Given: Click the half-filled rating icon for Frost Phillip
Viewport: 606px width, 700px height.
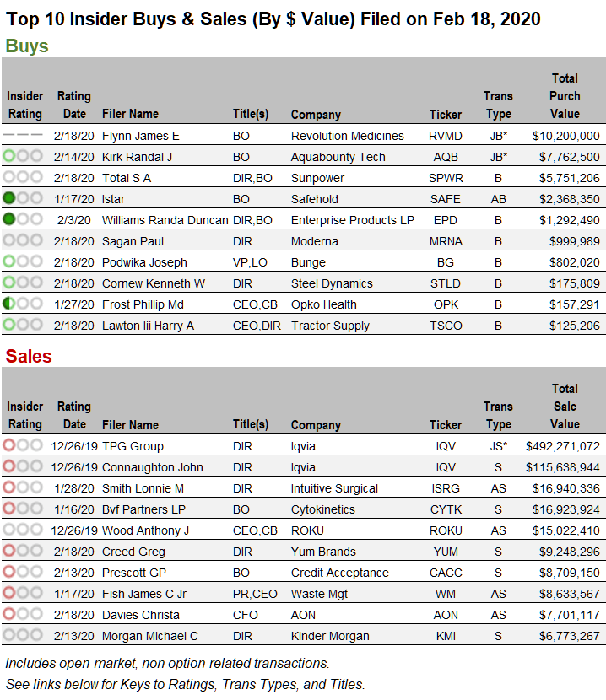Looking at the screenshot, I should (23, 304).
